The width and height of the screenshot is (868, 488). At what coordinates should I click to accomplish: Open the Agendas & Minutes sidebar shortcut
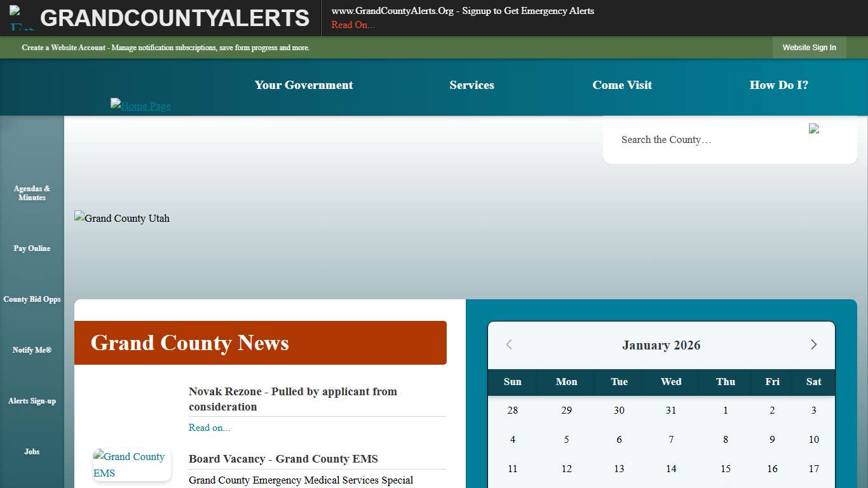(x=32, y=193)
